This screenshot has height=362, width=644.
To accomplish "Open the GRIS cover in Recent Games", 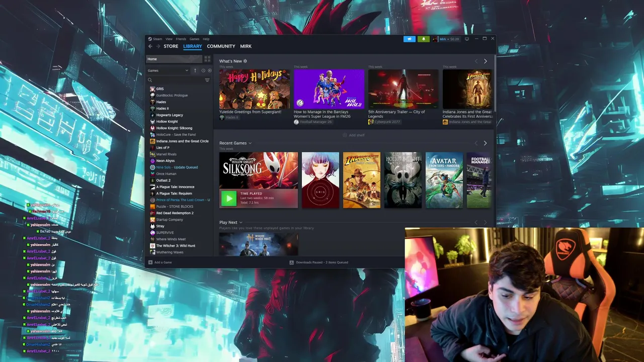I will click(320, 180).
